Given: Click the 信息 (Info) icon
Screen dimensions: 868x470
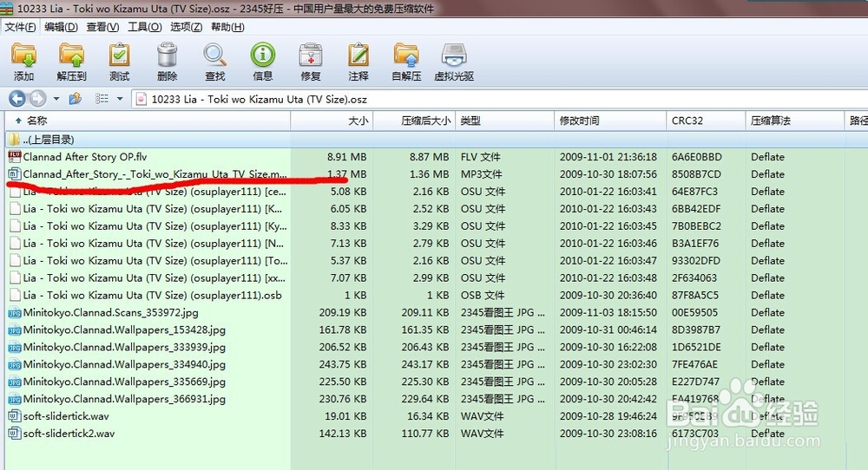Looking at the screenshot, I should pyautogui.click(x=262, y=62).
